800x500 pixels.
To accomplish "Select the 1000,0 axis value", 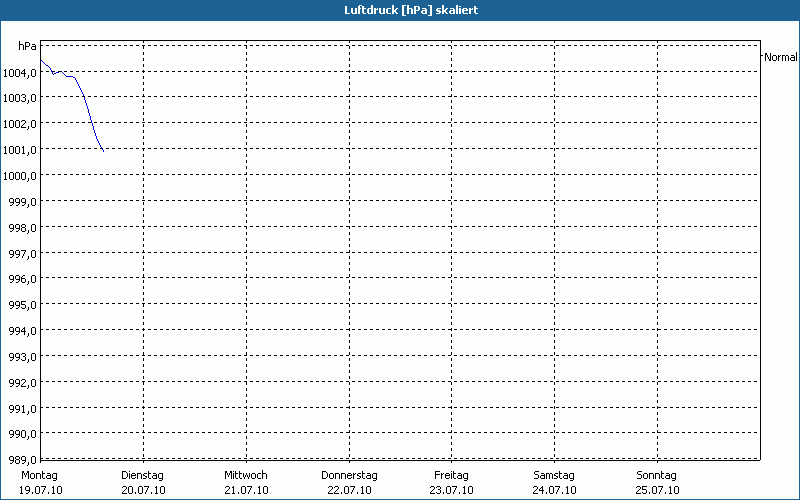I will click(20, 177).
